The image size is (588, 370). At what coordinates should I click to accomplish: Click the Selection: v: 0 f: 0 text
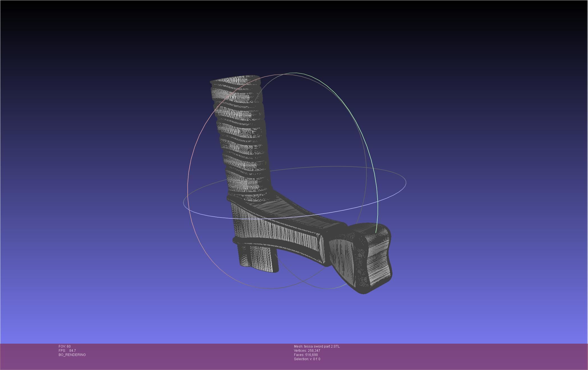pyautogui.click(x=307, y=359)
